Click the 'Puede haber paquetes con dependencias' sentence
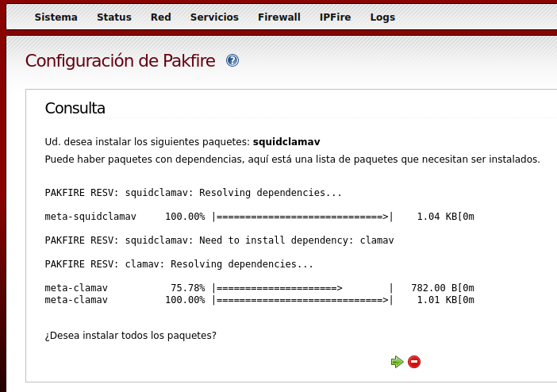This screenshot has width=557, height=392. pos(292,159)
